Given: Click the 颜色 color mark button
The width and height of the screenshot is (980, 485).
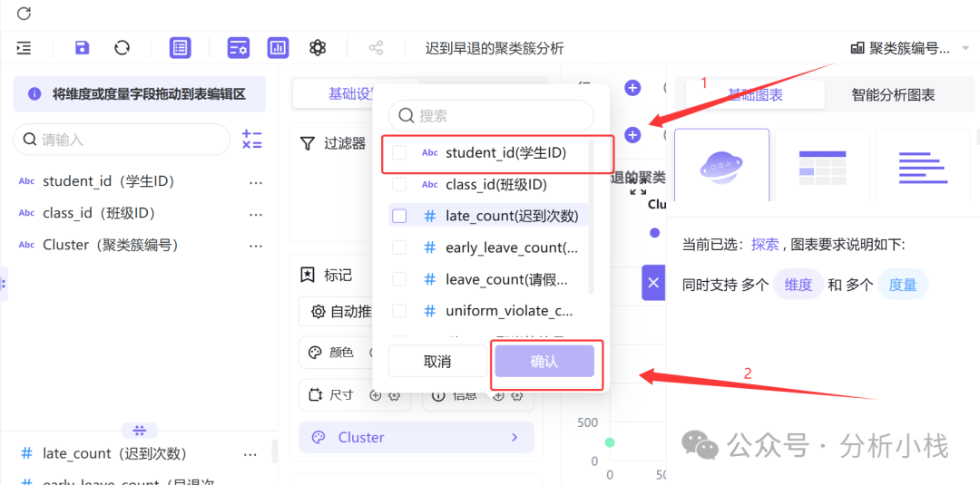Looking at the screenshot, I should click(x=340, y=353).
